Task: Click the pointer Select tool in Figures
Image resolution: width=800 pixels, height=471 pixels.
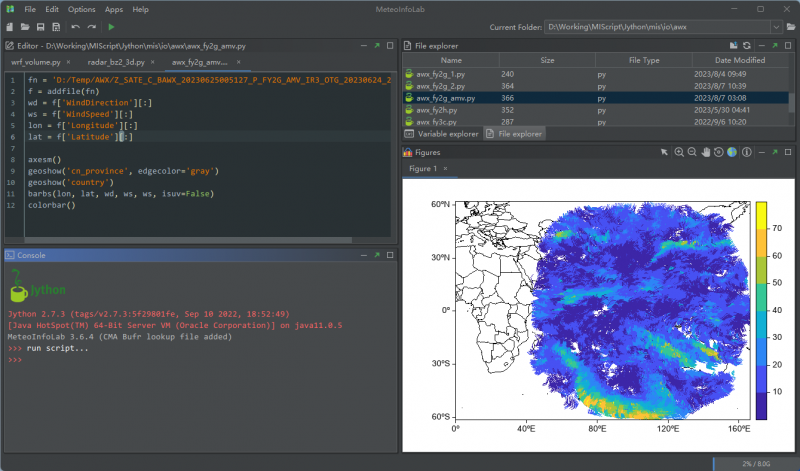Action: pyautogui.click(x=665, y=152)
